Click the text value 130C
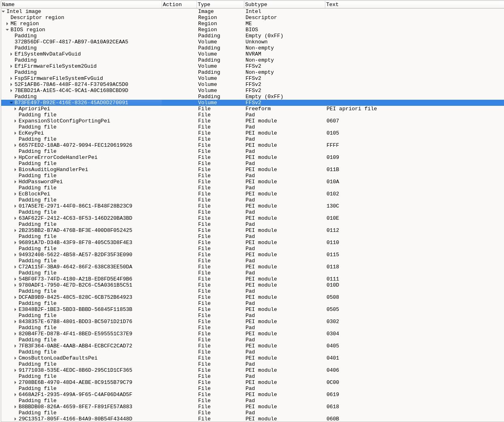This screenshot has height=422, width=504. 333,206
